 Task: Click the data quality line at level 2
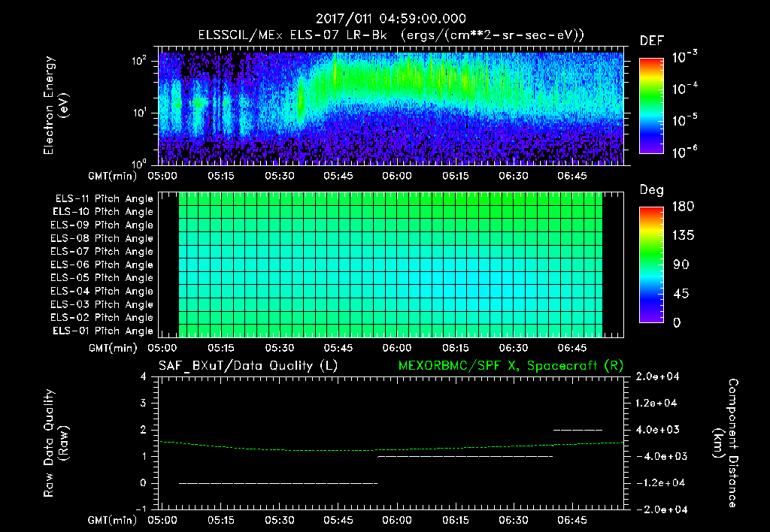(578, 430)
